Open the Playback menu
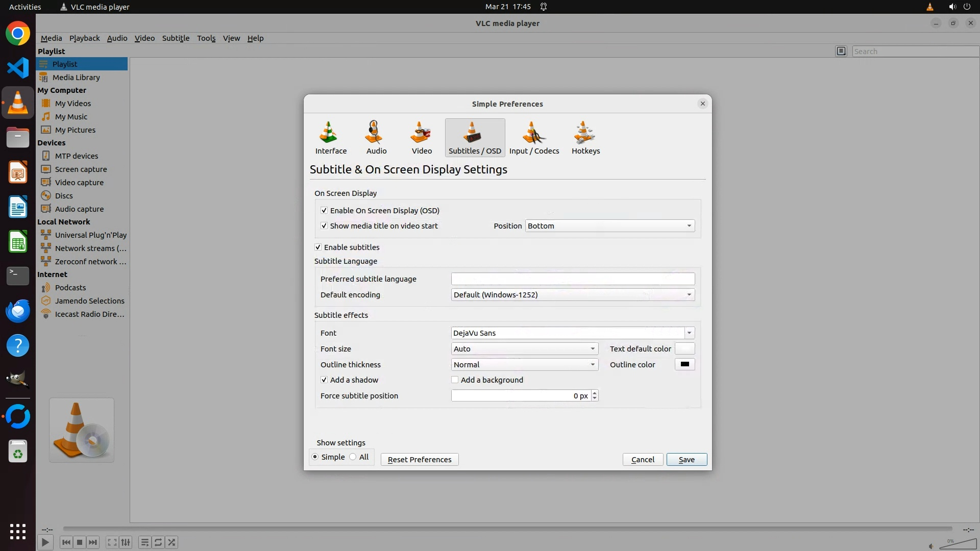Screen dimensions: 980x551 coord(84,38)
